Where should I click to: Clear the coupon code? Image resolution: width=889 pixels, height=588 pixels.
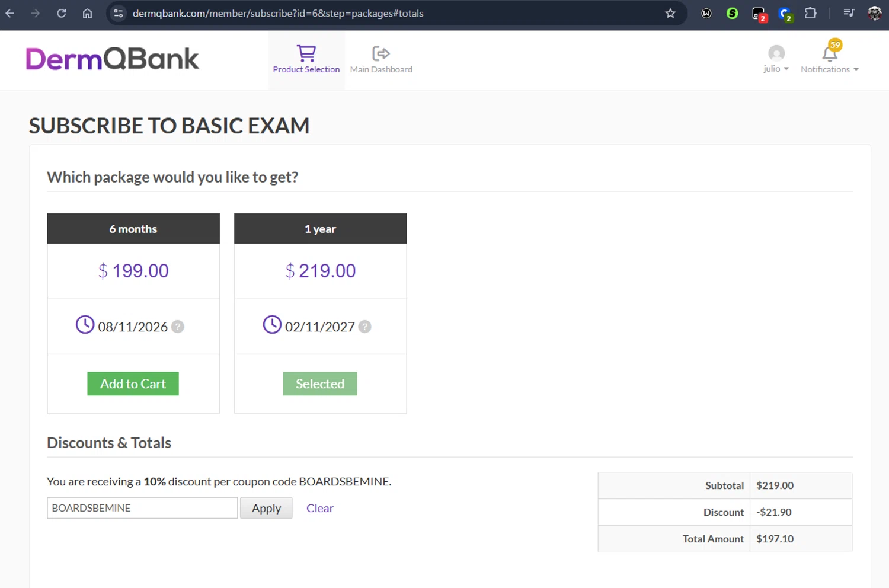click(x=320, y=508)
